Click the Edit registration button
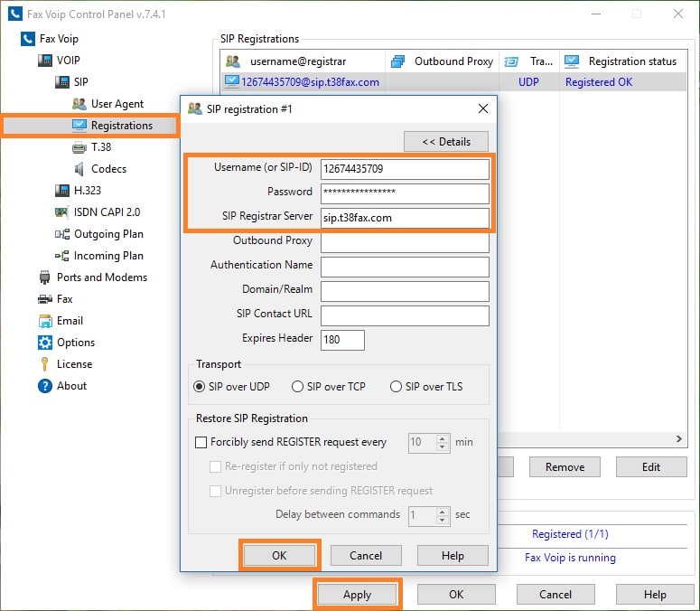The image size is (700, 611). point(651,467)
